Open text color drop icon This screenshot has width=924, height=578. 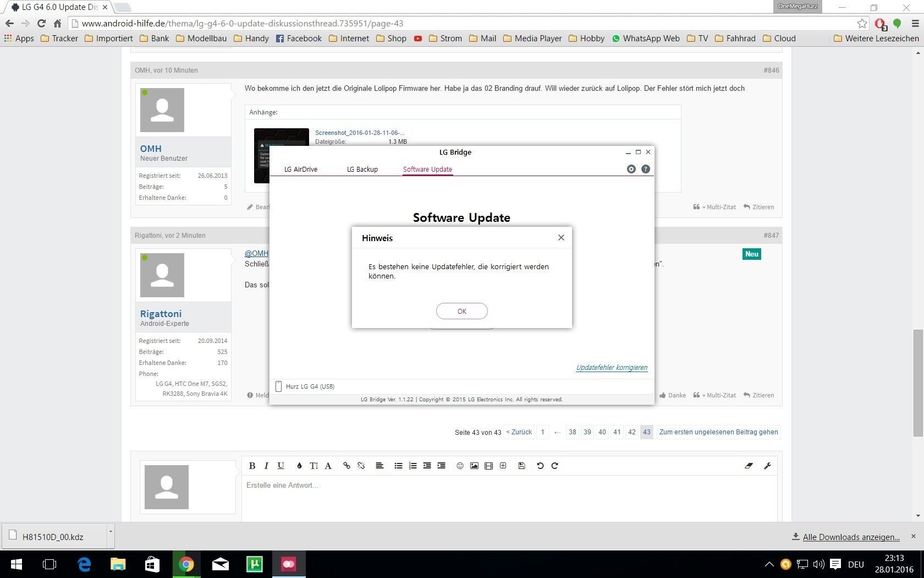(299, 466)
